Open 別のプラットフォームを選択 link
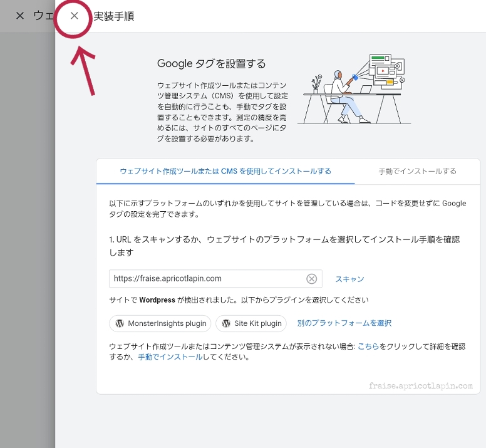The height and width of the screenshot is (448, 486). pos(344,323)
